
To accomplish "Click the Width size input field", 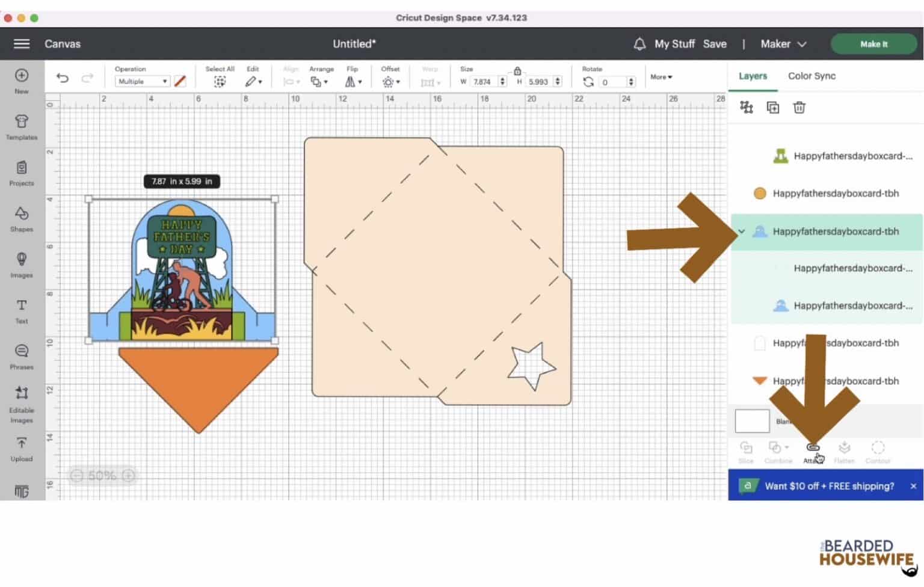I will pos(484,82).
